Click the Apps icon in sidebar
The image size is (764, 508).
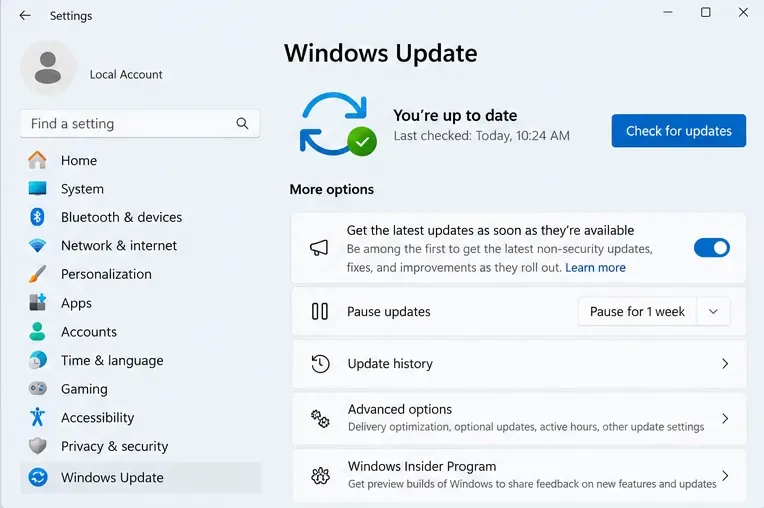coord(38,302)
